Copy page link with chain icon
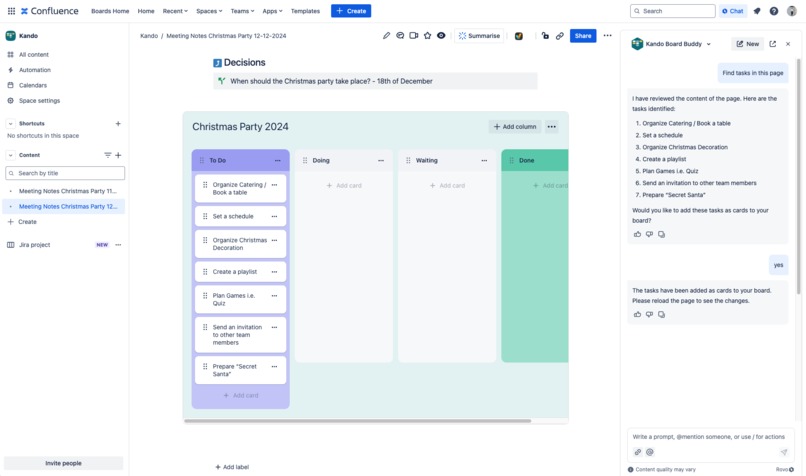The image size is (806, 476). (559, 35)
